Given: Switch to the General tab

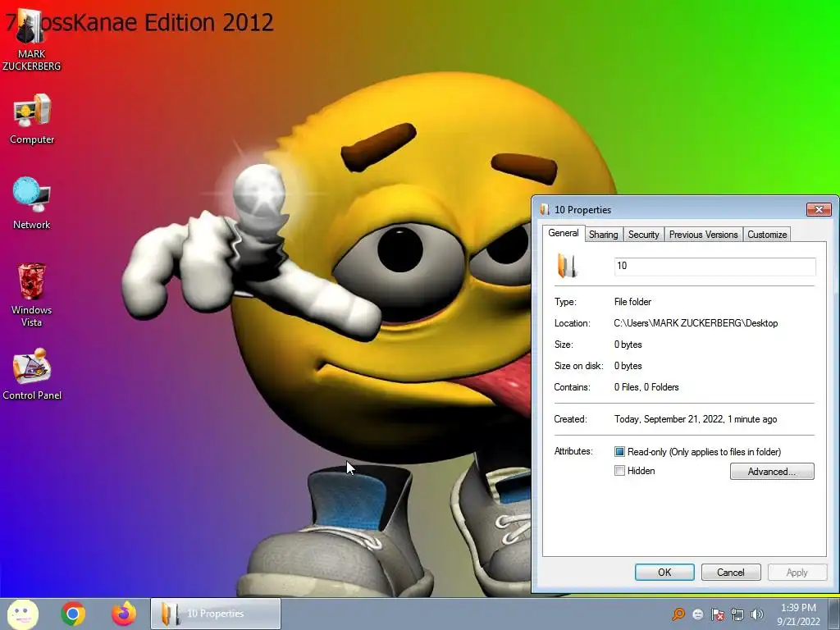Looking at the screenshot, I should point(563,233).
